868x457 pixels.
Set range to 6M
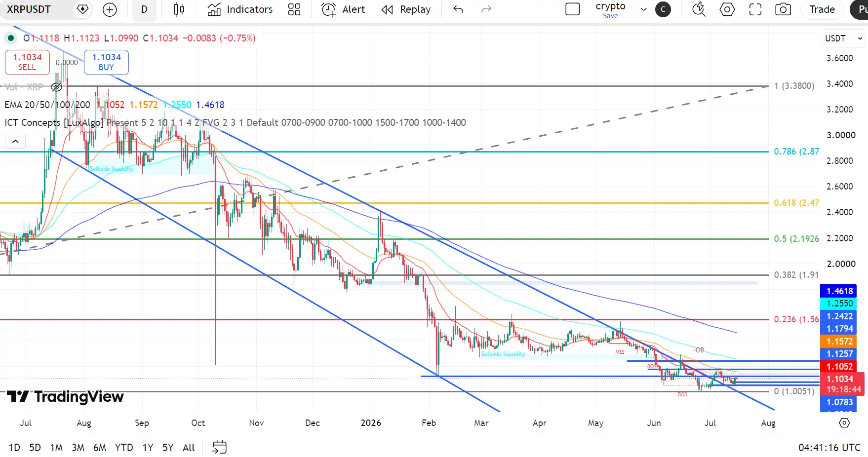[x=100, y=448]
